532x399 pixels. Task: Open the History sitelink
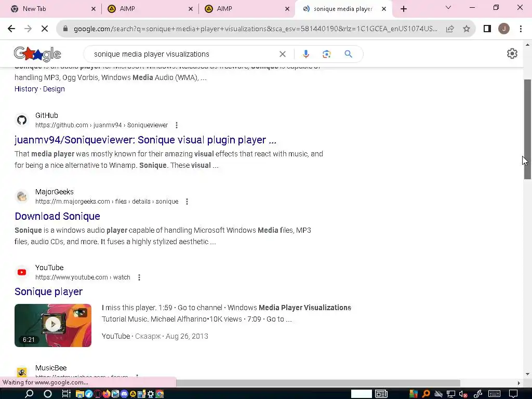(x=26, y=89)
